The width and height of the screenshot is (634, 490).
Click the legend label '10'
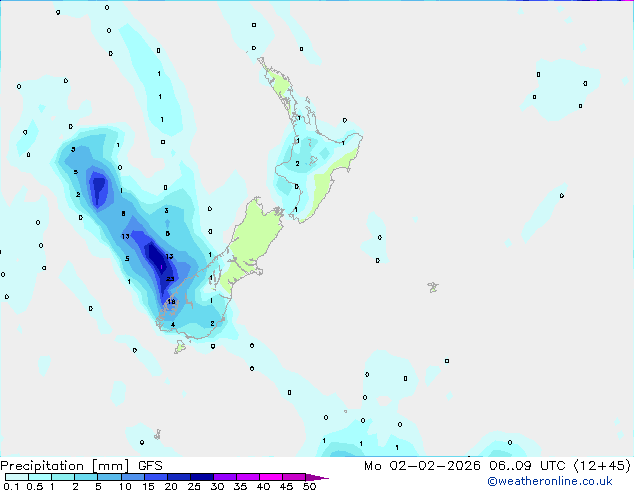click(x=125, y=486)
